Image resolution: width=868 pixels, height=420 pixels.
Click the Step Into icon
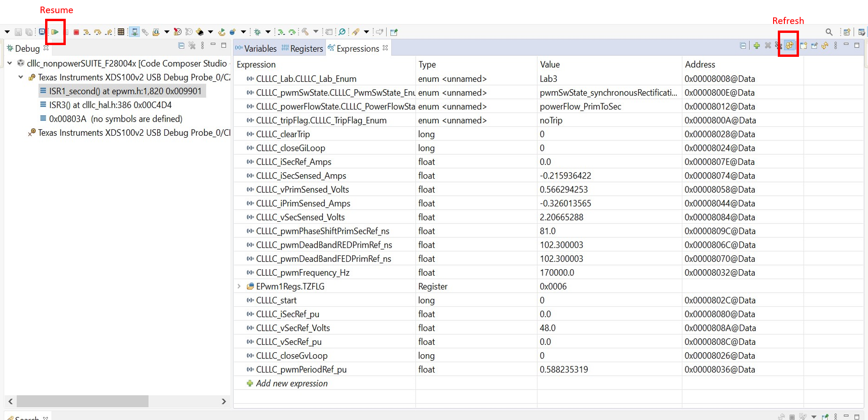[86, 32]
